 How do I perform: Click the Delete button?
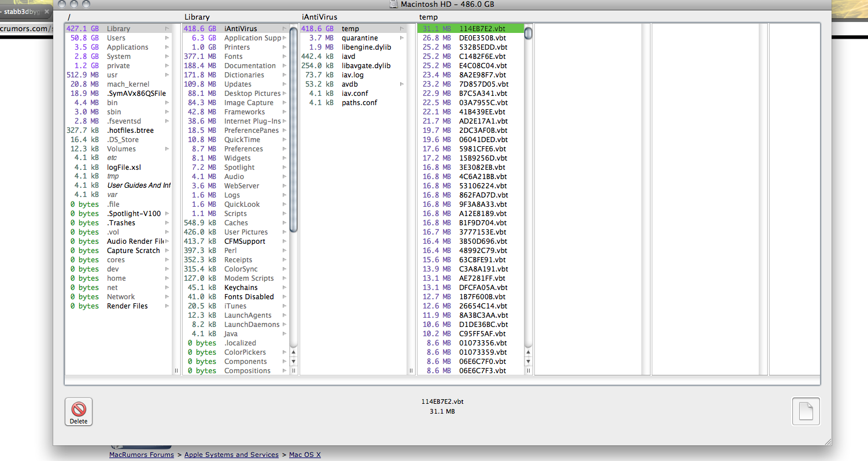(79, 412)
